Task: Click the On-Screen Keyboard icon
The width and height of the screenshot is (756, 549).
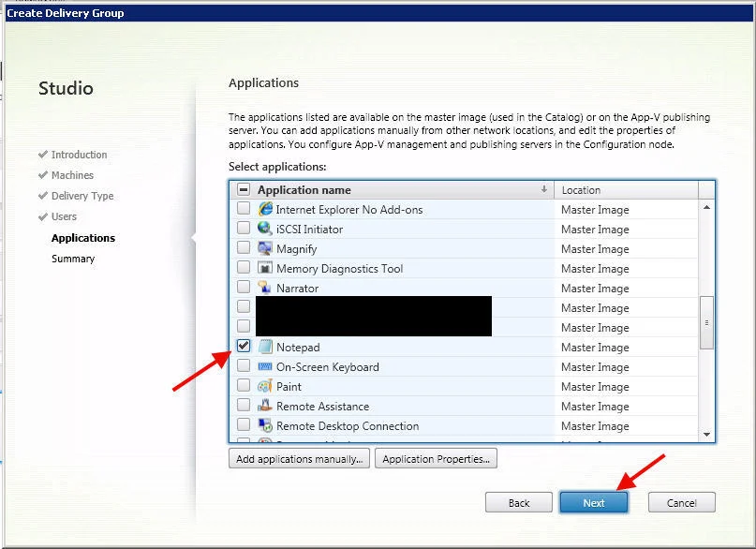Action: pos(265,366)
